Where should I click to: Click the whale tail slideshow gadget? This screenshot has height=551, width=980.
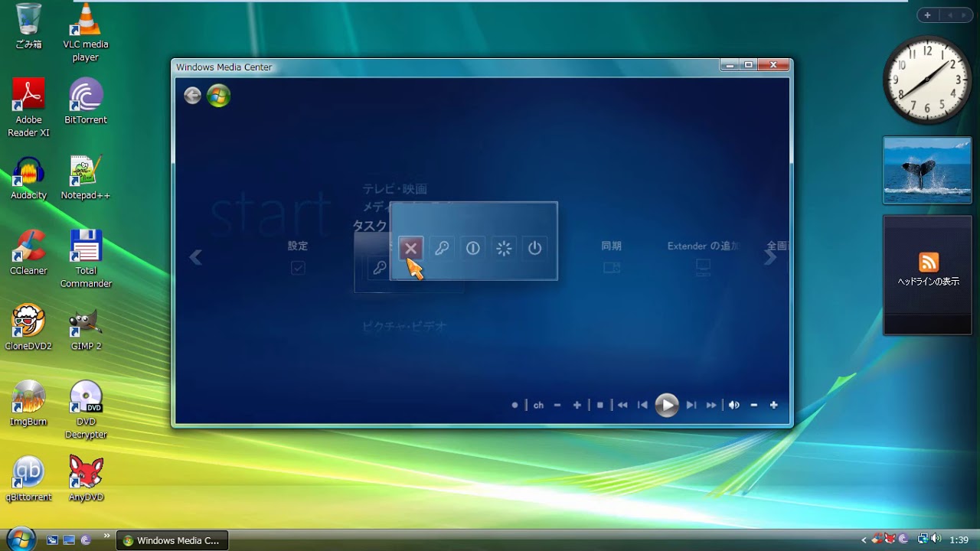tap(927, 170)
